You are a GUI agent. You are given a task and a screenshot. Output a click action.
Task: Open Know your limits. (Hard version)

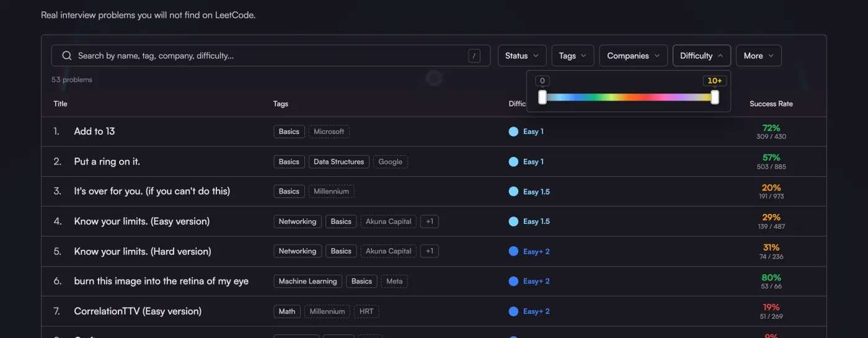pos(143,251)
